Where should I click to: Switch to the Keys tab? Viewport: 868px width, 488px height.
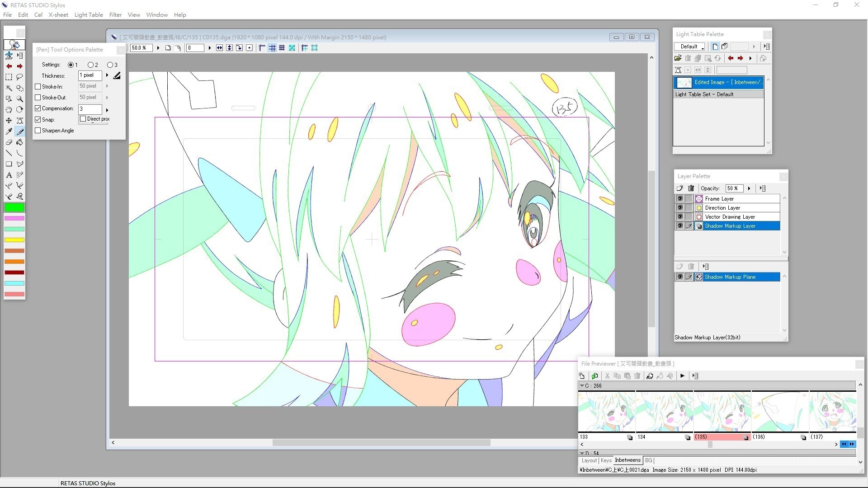[x=606, y=460]
